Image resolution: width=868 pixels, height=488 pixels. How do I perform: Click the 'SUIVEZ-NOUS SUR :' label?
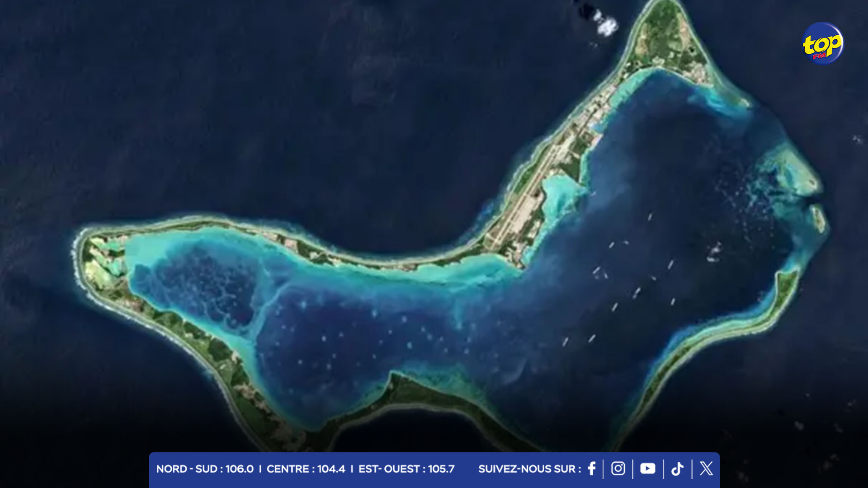(529, 469)
